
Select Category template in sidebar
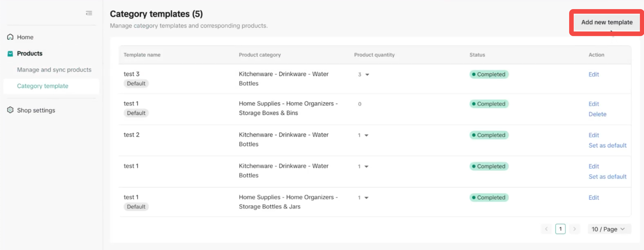42,86
